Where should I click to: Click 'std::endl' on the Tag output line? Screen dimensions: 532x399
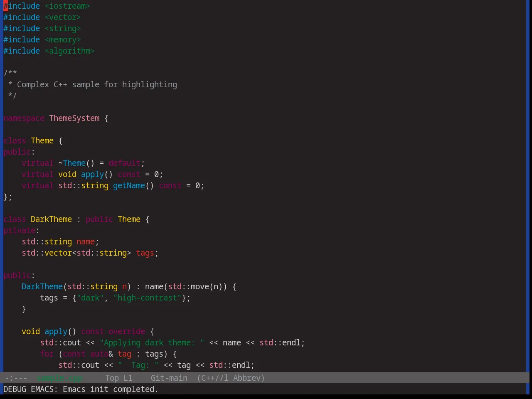coord(229,365)
